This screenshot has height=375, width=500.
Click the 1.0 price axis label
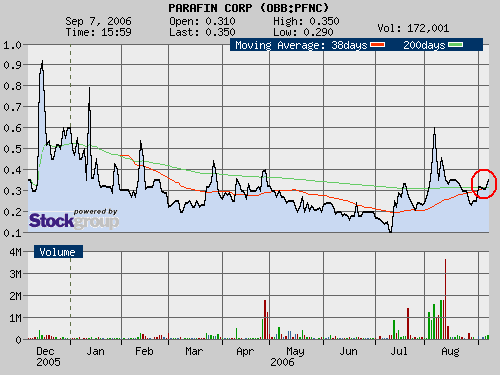tap(12, 45)
